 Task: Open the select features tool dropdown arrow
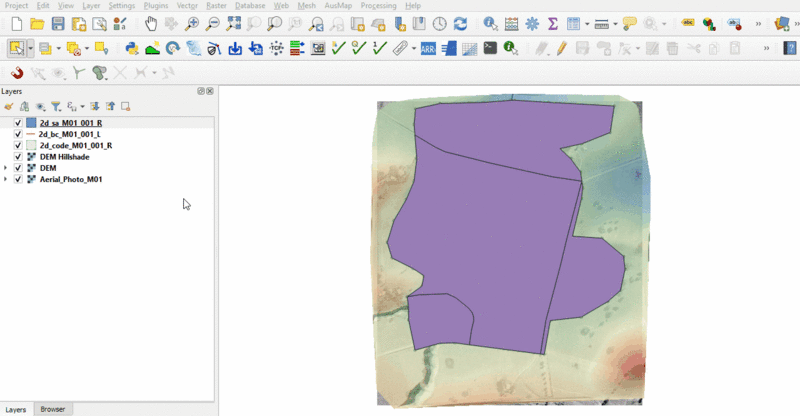(31, 47)
